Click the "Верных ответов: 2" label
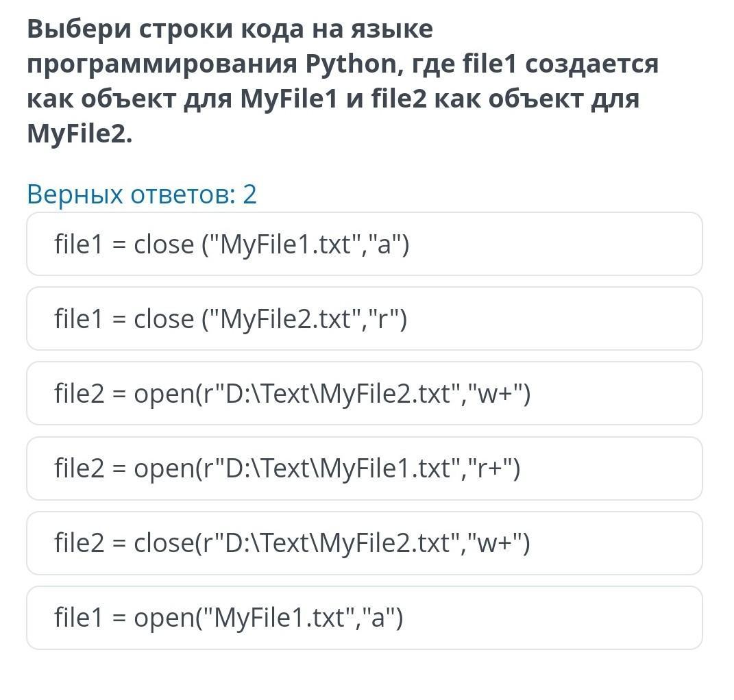The height and width of the screenshot is (700, 734). pyautogui.click(x=142, y=195)
